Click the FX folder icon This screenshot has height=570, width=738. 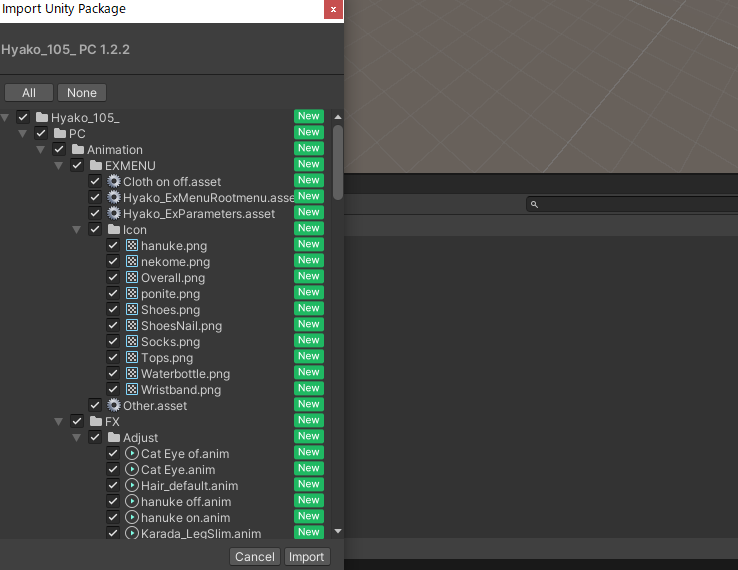[96, 421]
